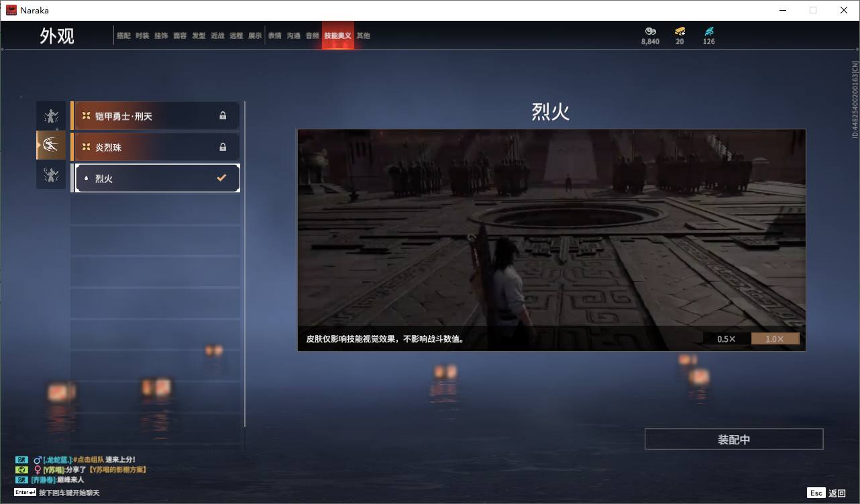Open the 表情 tab
The image size is (860, 504).
click(275, 36)
